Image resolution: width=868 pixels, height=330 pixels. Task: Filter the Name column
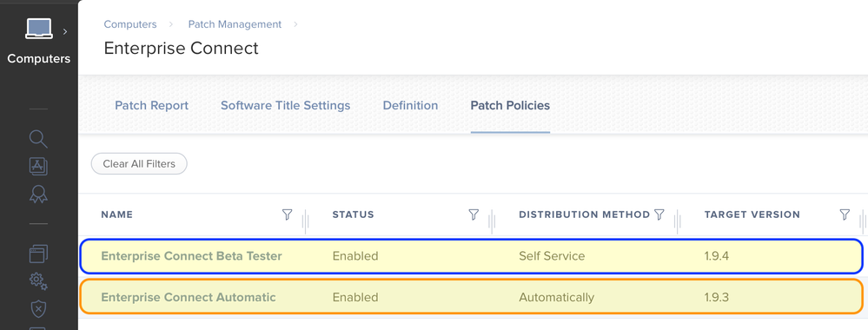pyautogui.click(x=287, y=214)
